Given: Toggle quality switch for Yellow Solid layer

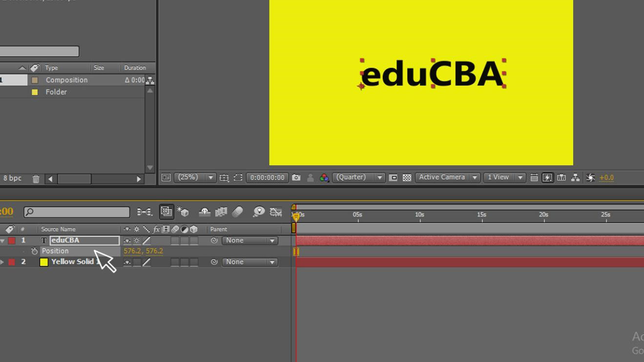Looking at the screenshot, I should (146, 262).
